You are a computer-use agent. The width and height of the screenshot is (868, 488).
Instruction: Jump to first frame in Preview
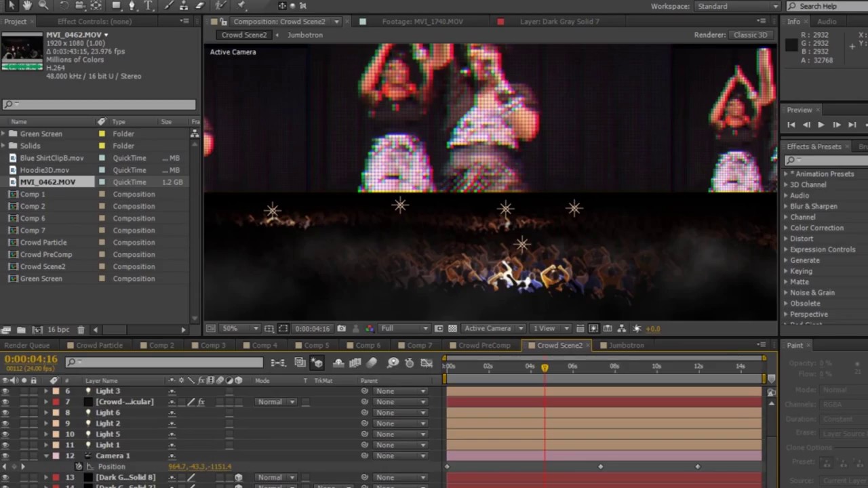791,125
